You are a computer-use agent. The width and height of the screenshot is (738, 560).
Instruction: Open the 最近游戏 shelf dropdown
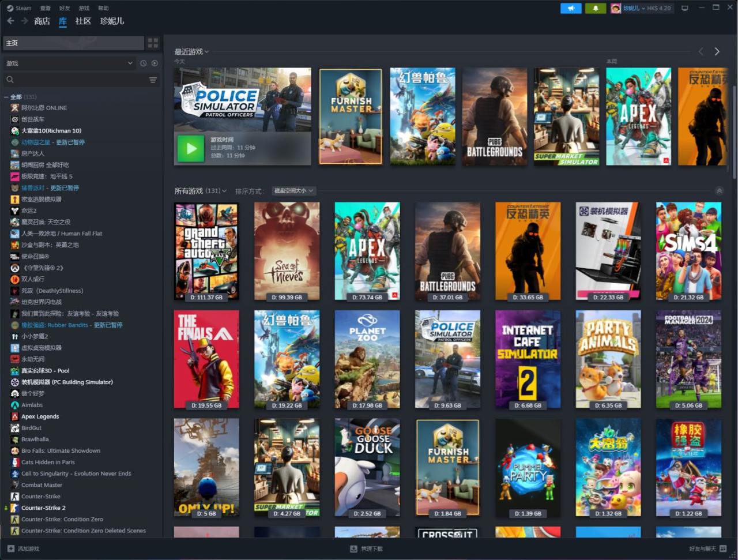pyautogui.click(x=192, y=51)
